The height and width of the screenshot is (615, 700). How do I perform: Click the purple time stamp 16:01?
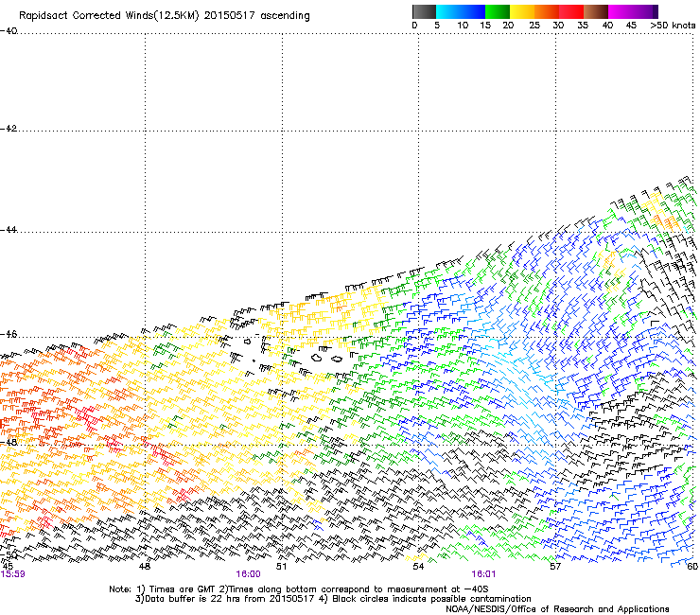click(x=483, y=574)
